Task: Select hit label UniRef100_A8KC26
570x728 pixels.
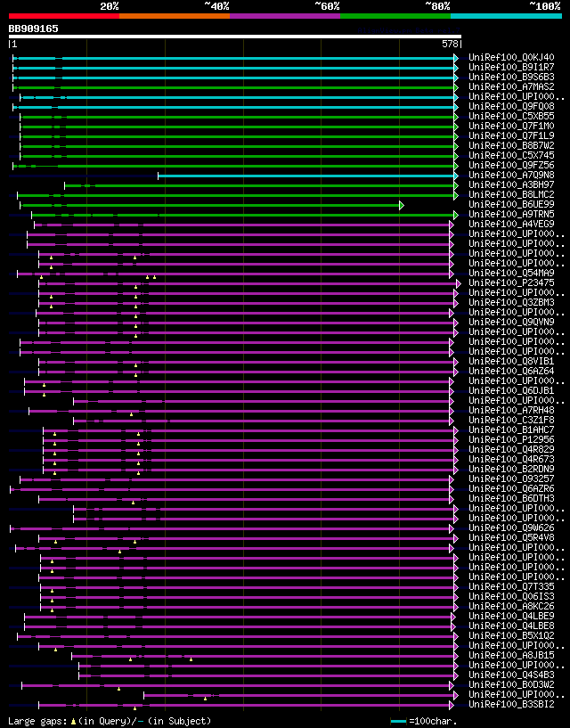Action: click(x=511, y=606)
